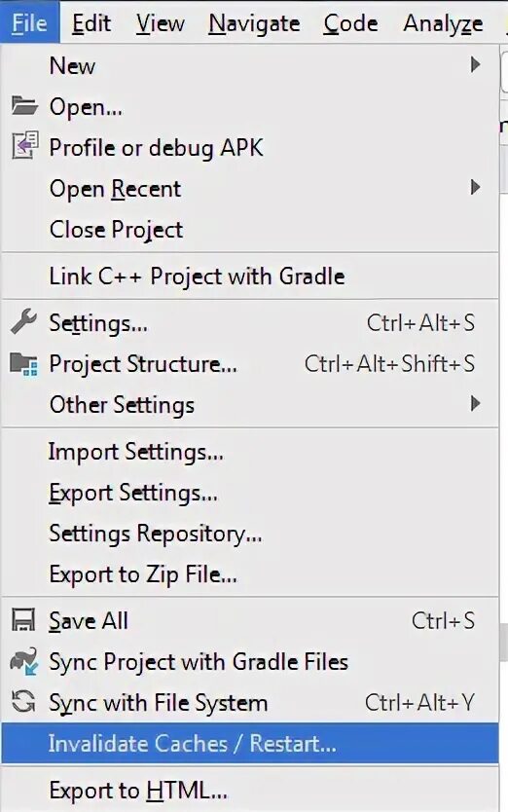This screenshot has width=508, height=812.
Task: Click the Open folder icon
Action: tap(24, 105)
